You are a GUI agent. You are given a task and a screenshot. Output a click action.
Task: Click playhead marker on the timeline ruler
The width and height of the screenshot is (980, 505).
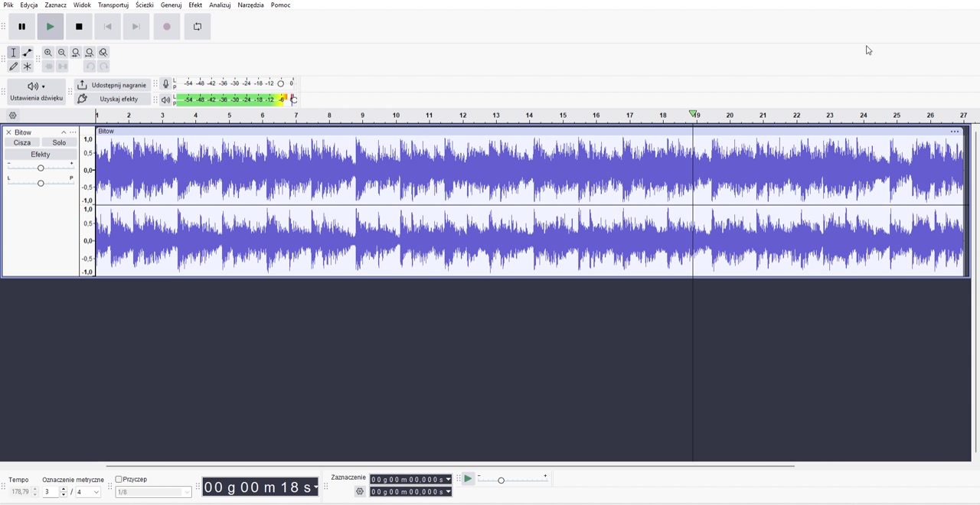pos(693,114)
